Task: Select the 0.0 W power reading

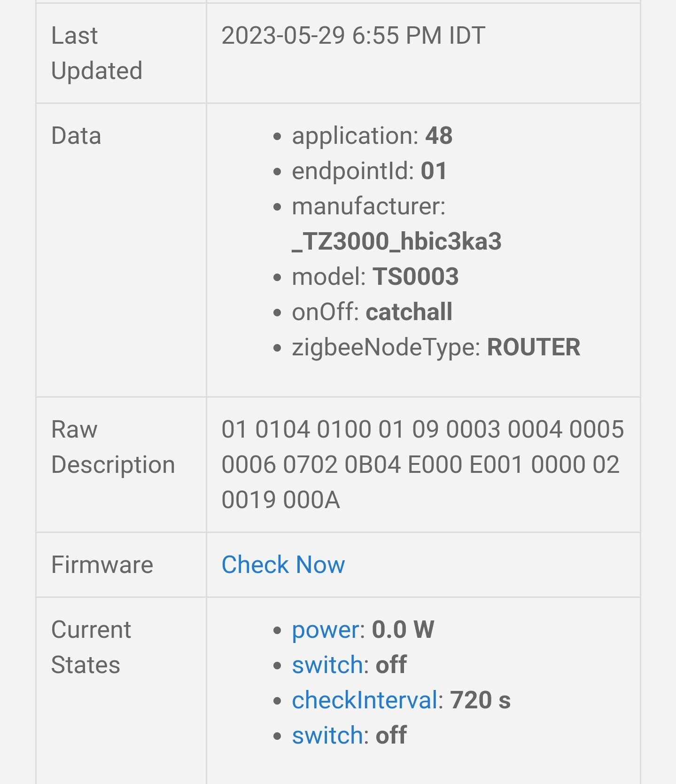Action: tap(403, 630)
